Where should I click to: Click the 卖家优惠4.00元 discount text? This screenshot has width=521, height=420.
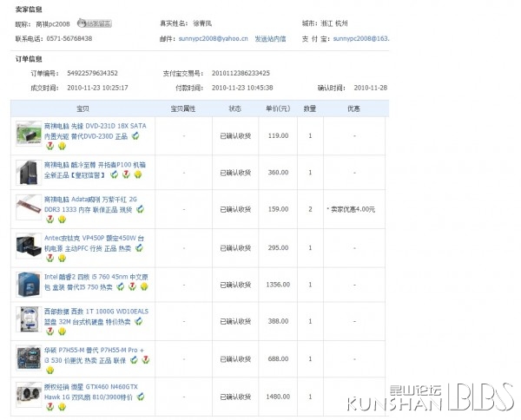pyautogui.click(x=353, y=209)
